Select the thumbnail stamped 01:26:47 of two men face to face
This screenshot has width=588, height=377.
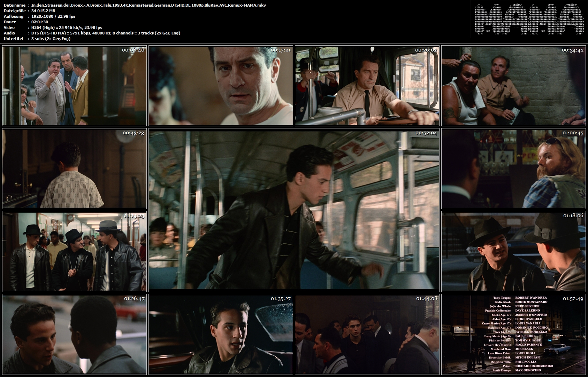click(74, 334)
